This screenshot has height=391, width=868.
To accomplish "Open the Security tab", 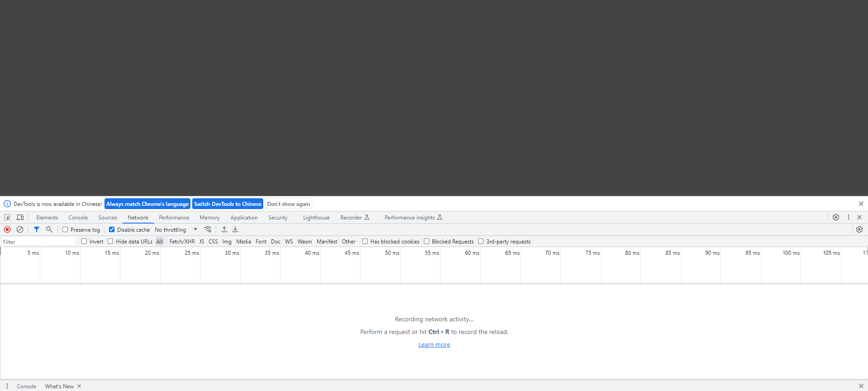I will (278, 218).
